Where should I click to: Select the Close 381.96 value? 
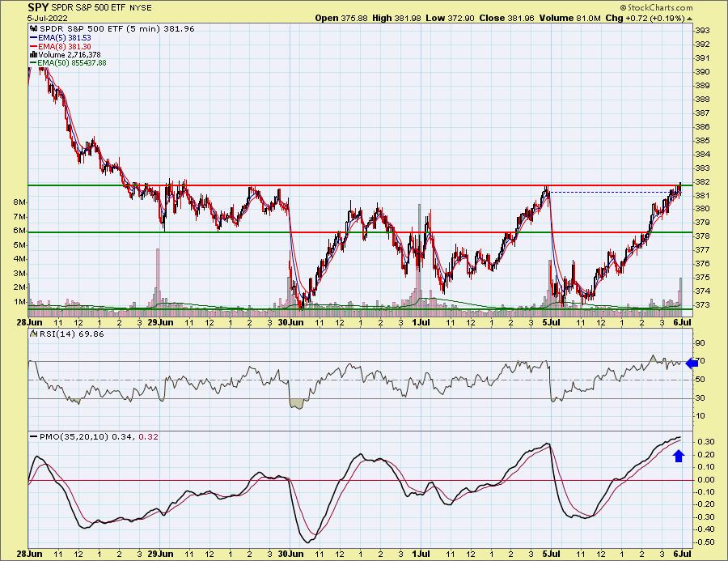pyautogui.click(x=506, y=18)
